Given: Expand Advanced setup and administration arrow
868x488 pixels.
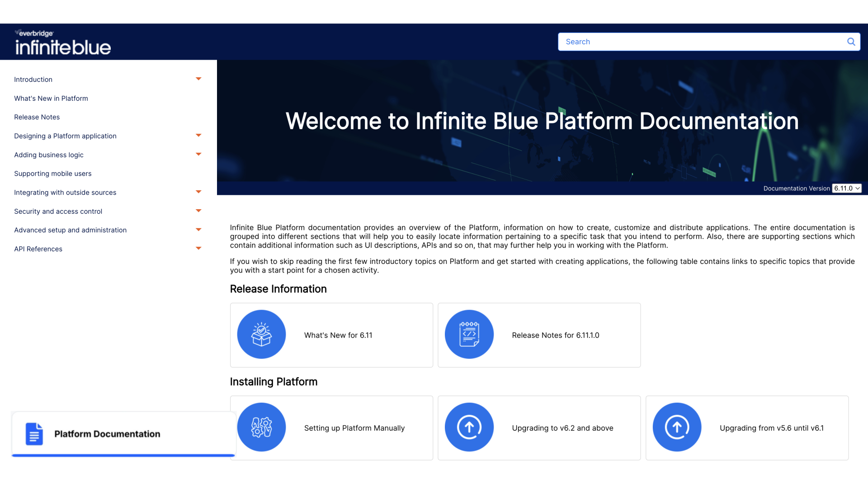Looking at the screenshot, I should pyautogui.click(x=198, y=230).
